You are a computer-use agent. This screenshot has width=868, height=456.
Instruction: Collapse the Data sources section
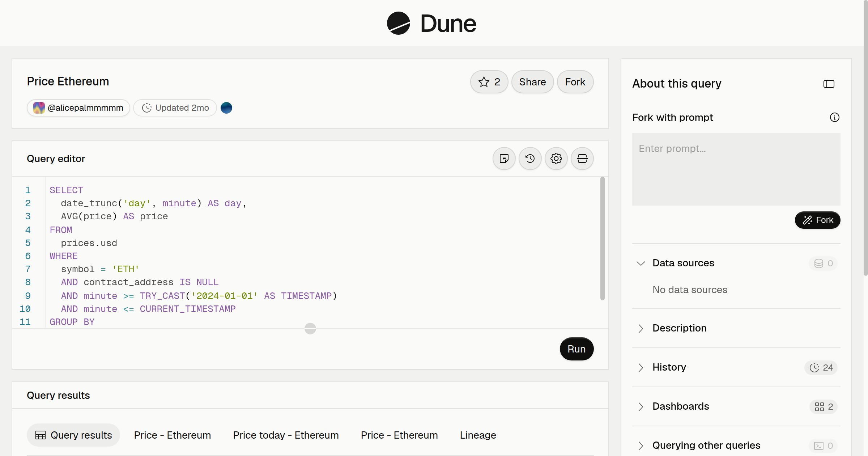(x=641, y=263)
